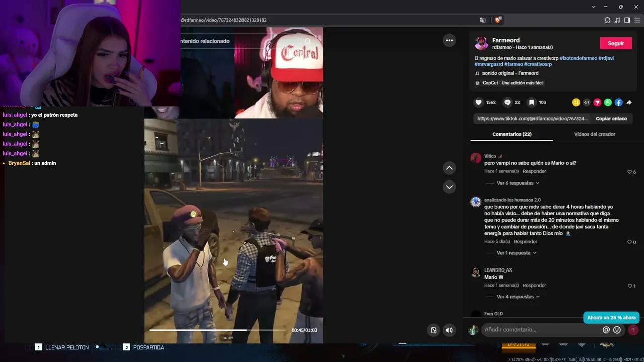
Task: Click the browser address bar URL
Action: 223,20
